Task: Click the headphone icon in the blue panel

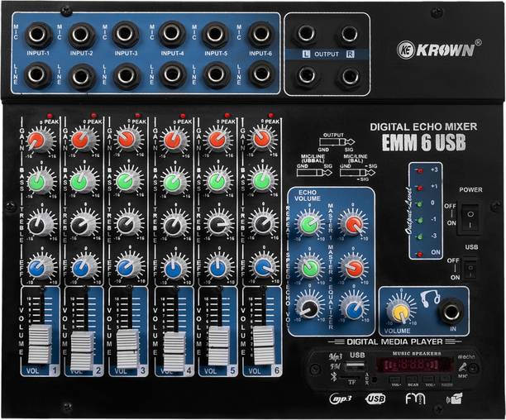Action: pyautogui.click(x=430, y=298)
